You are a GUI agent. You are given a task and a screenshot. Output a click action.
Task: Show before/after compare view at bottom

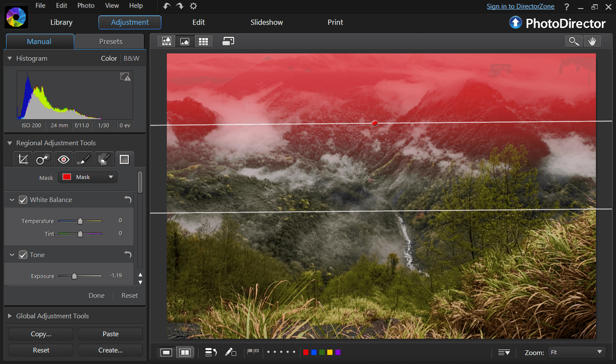[x=185, y=352]
